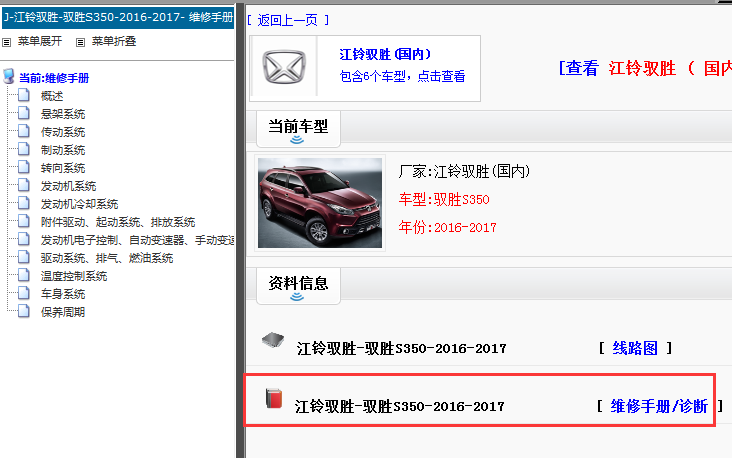Click the page icon next to 发动机系统
The height and width of the screenshot is (458, 732).
(24, 185)
